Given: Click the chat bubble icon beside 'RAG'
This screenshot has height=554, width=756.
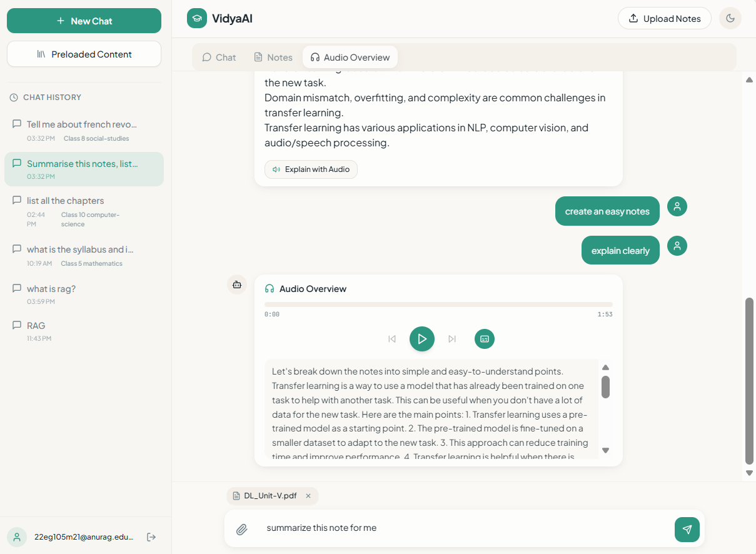Looking at the screenshot, I should pos(17,325).
